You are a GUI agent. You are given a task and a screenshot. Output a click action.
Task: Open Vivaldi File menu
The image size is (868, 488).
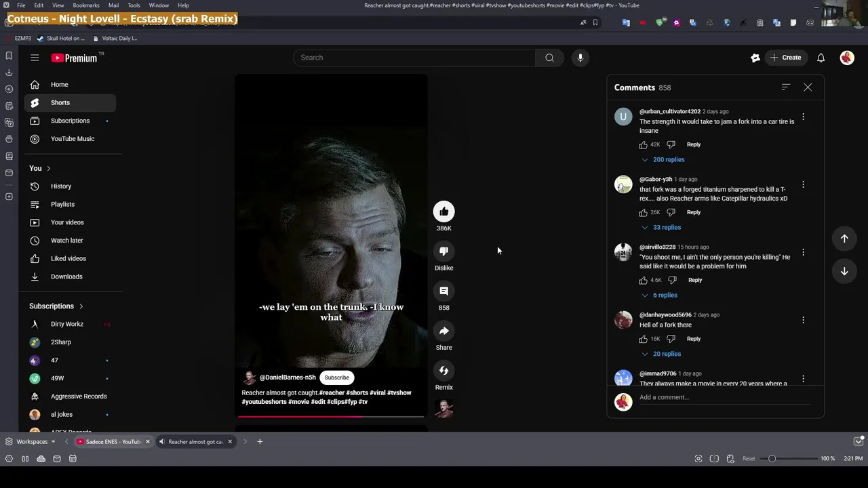[21, 5]
